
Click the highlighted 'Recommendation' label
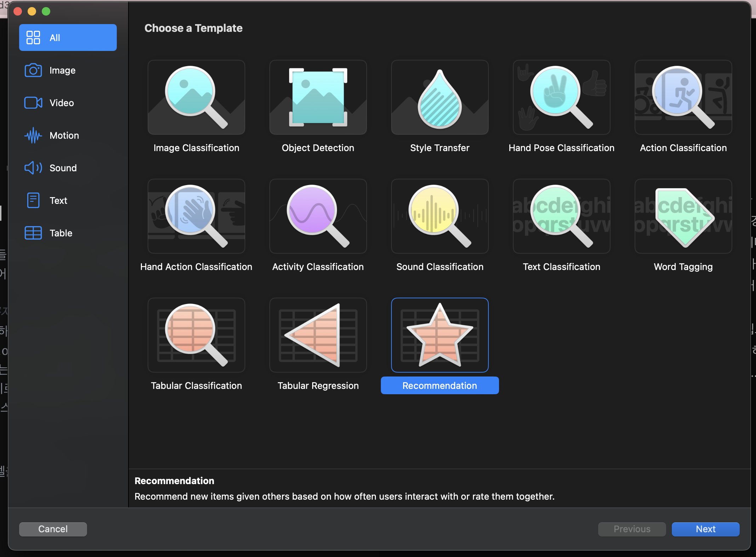[x=440, y=385]
